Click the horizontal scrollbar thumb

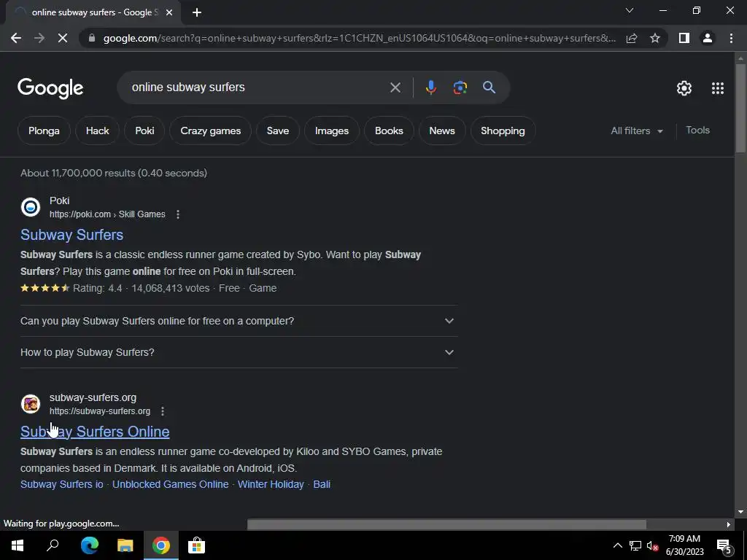(446, 524)
